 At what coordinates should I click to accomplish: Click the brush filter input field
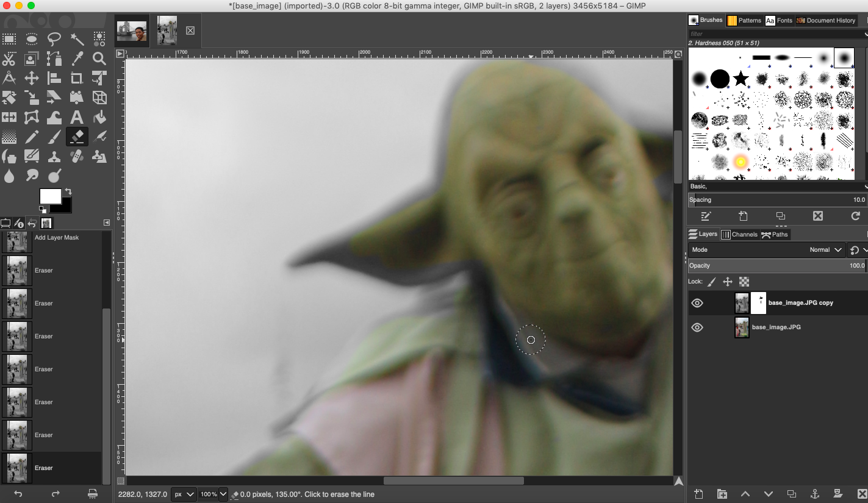(x=776, y=34)
